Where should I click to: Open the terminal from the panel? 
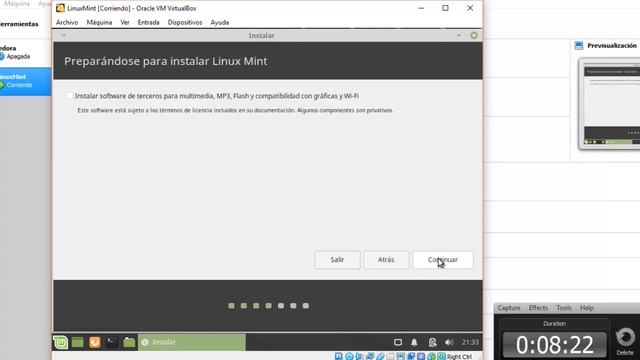[111, 342]
